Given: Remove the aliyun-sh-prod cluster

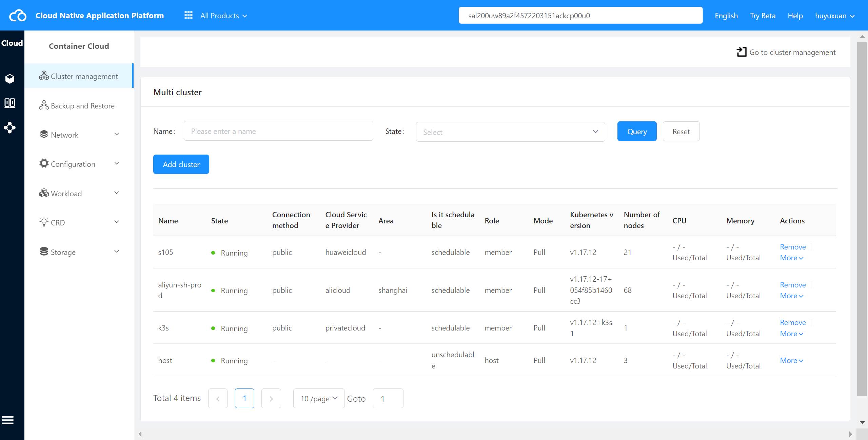Looking at the screenshot, I should [x=793, y=285].
